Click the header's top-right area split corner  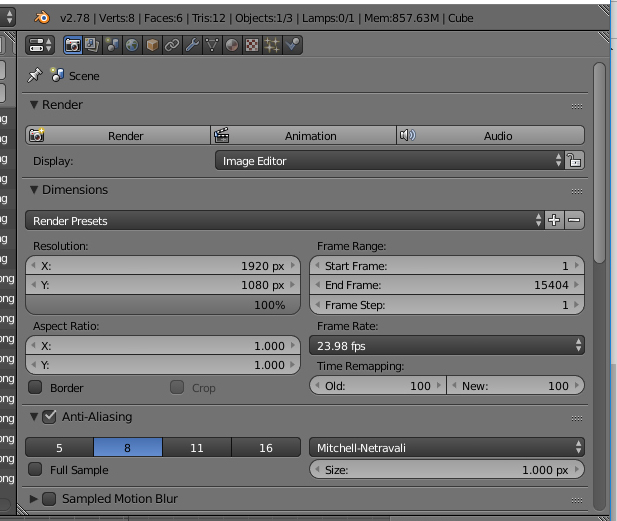tap(604, 11)
